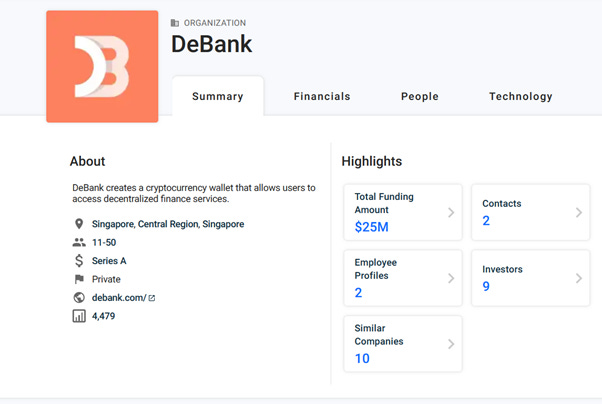602x404 pixels.
Task: Open the Contacts highlight card
Action: 531,212
